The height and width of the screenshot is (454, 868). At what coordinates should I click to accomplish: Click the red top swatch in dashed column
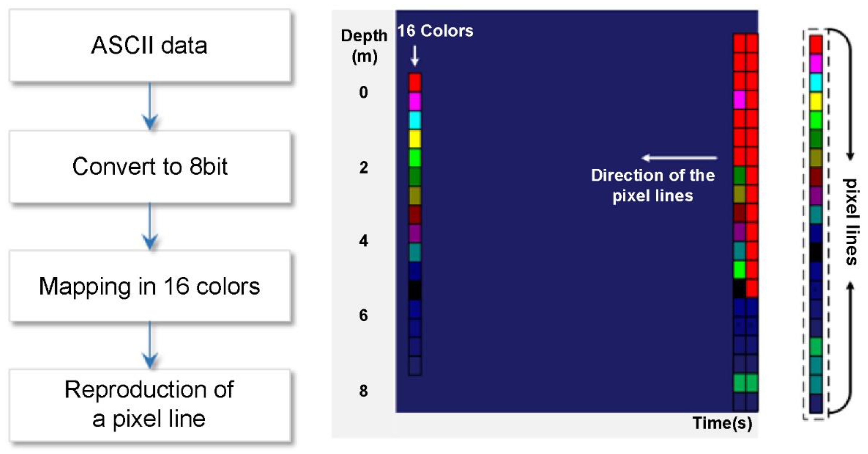click(x=816, y=45)
